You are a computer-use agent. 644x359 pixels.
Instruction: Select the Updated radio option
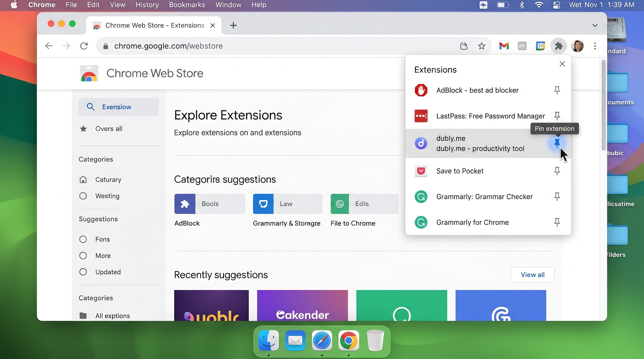point(83,272)
